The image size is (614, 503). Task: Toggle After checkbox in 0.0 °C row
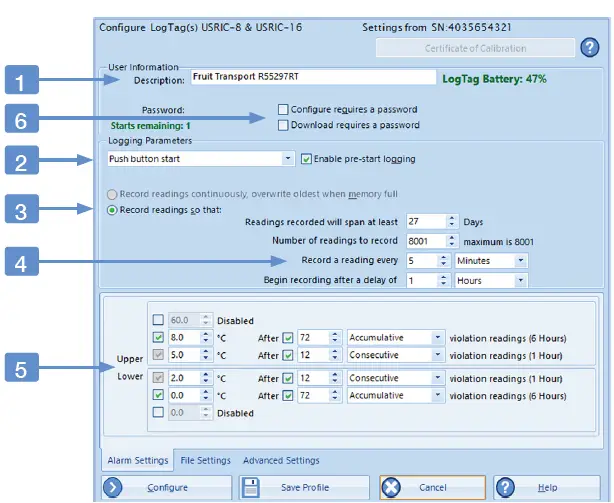pos(288,395)
